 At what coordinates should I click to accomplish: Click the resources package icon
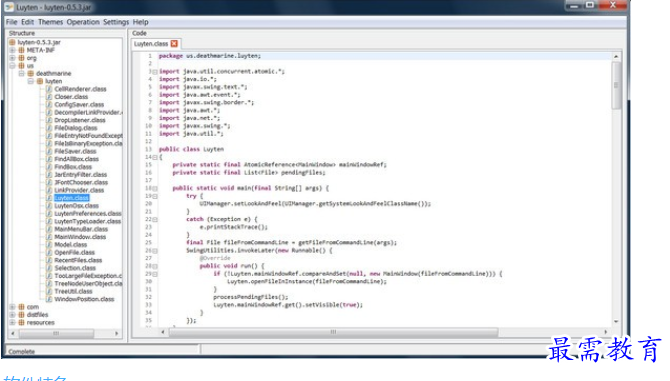(x=21, y=322)
